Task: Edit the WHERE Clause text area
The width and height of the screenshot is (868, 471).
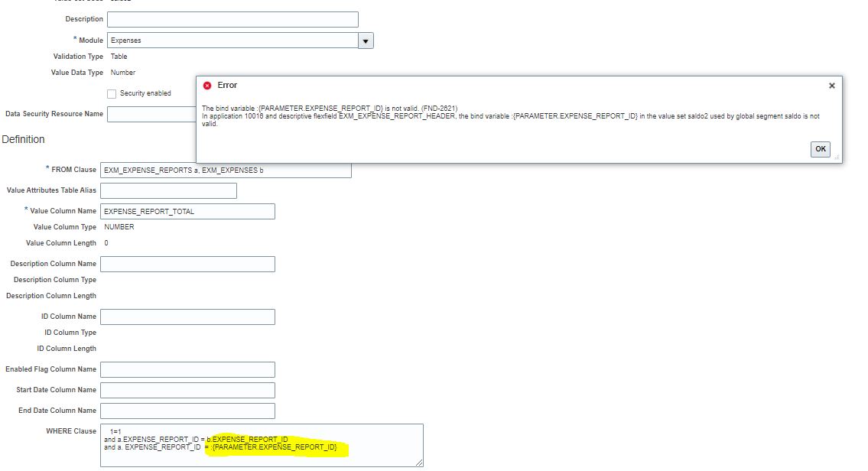Action: [x=262, y=445]
